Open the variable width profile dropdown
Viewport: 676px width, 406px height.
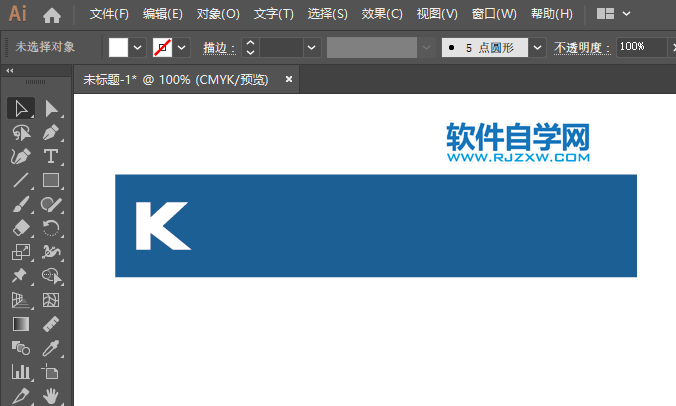pyautogui.click(x=426, y=47)
